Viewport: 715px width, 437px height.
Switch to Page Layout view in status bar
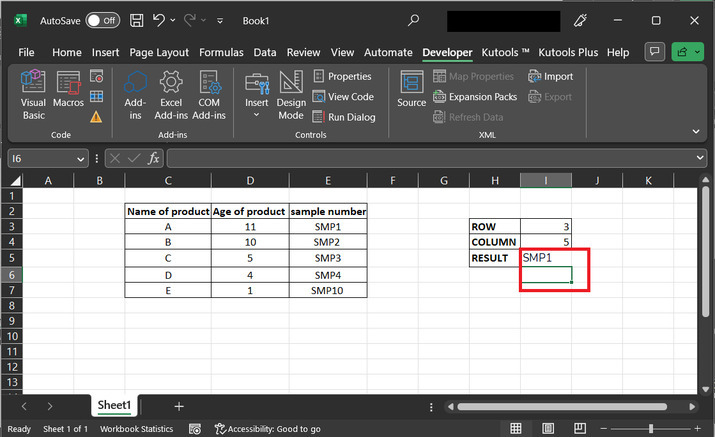pos(545,429)
